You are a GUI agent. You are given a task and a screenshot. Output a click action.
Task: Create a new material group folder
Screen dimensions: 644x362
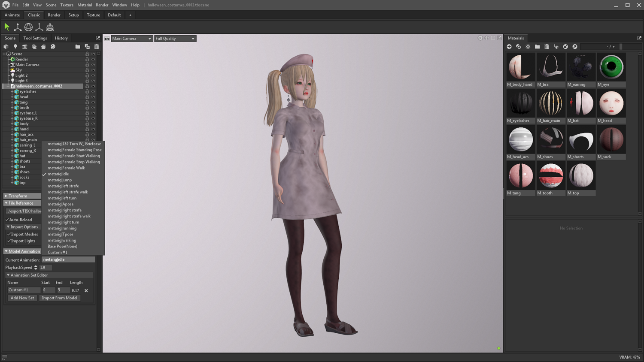click(x=537, y=47)
